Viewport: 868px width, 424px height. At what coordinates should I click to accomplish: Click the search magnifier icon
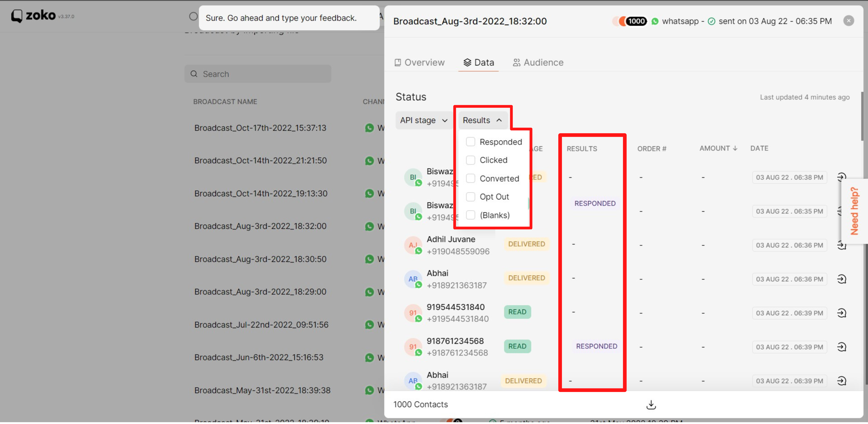click(194, 74)
